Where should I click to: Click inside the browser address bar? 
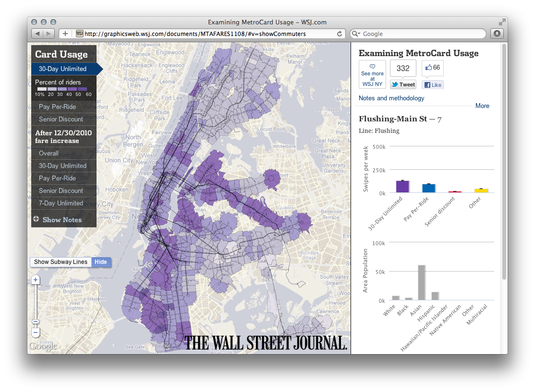pyautogui.click(x=207, y=34)
